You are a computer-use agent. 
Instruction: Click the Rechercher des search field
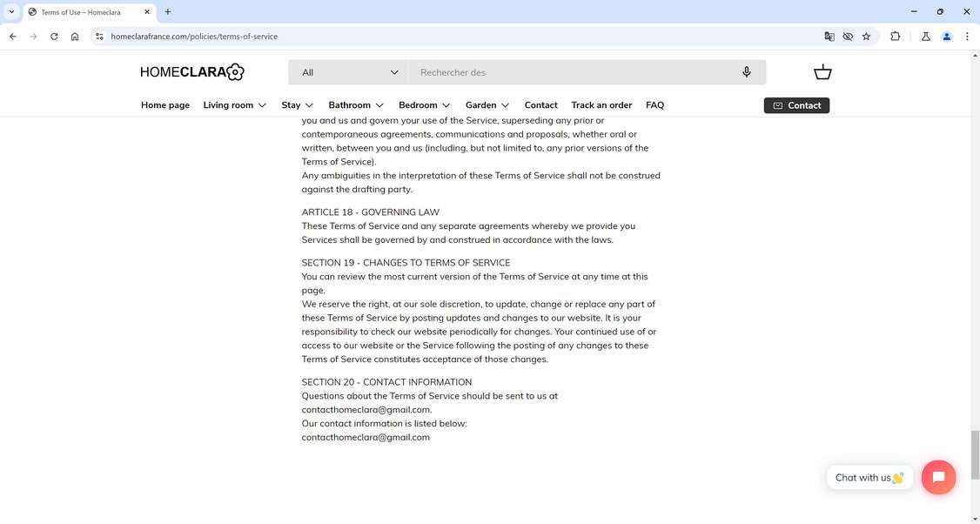click(x=566, y=72)
